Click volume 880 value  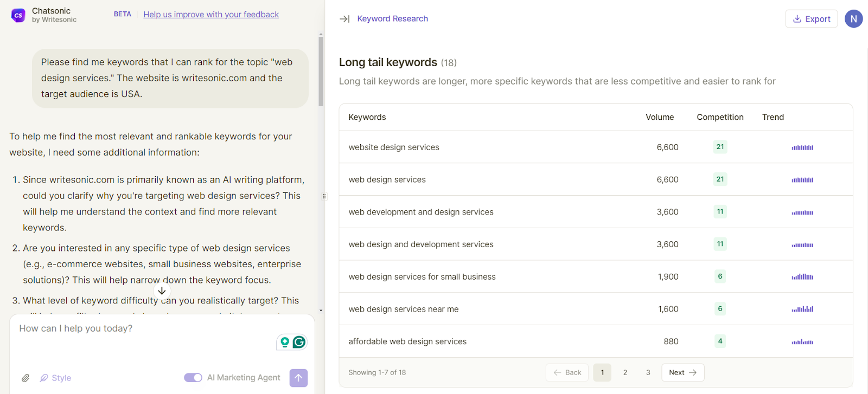point(671,341)
